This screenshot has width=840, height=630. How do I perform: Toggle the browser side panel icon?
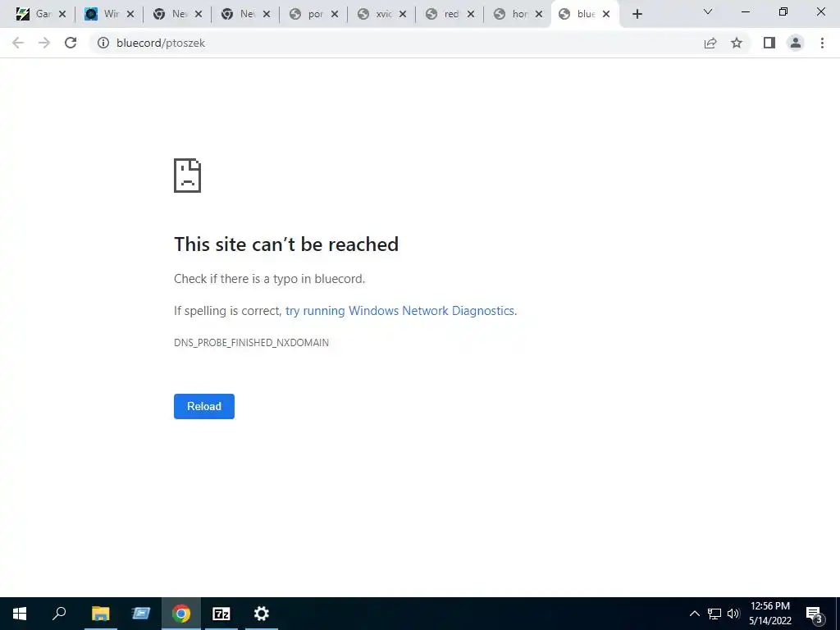coord(769,43)
